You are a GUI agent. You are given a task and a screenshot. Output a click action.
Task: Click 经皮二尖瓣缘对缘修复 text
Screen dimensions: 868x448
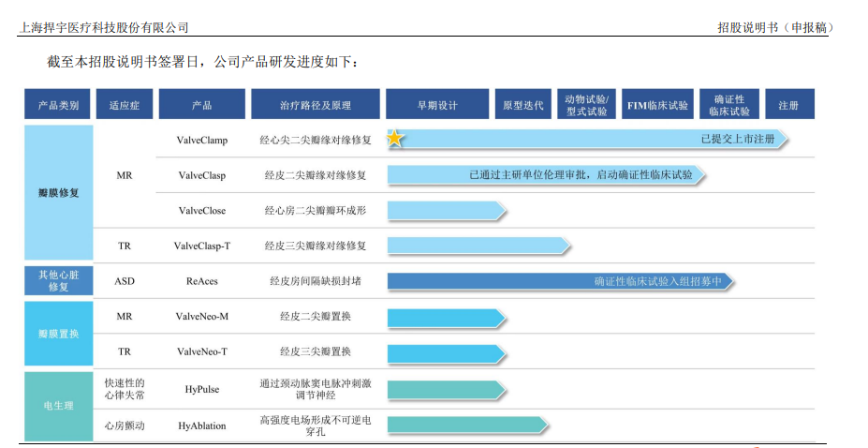tap(315, 175)
